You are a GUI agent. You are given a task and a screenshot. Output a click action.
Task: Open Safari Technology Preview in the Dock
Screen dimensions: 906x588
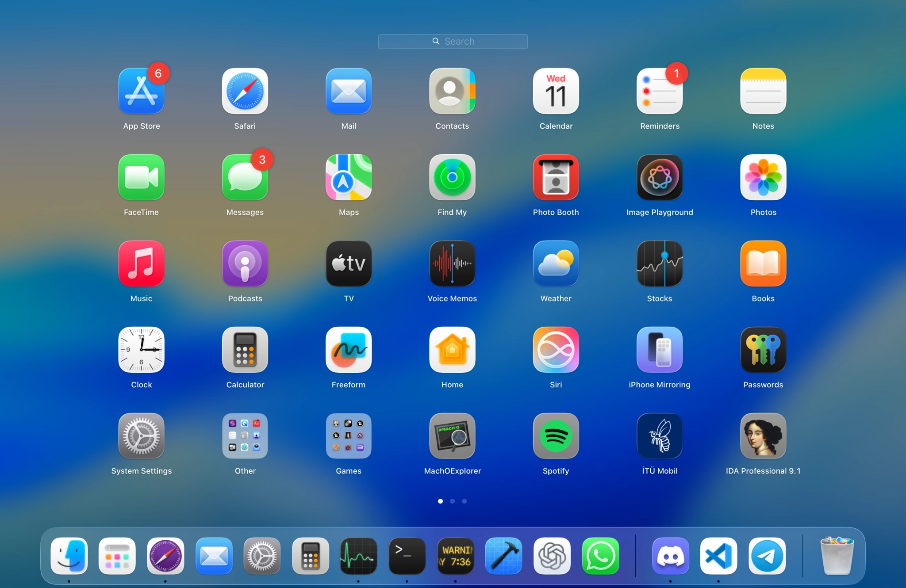click(165, 556)
